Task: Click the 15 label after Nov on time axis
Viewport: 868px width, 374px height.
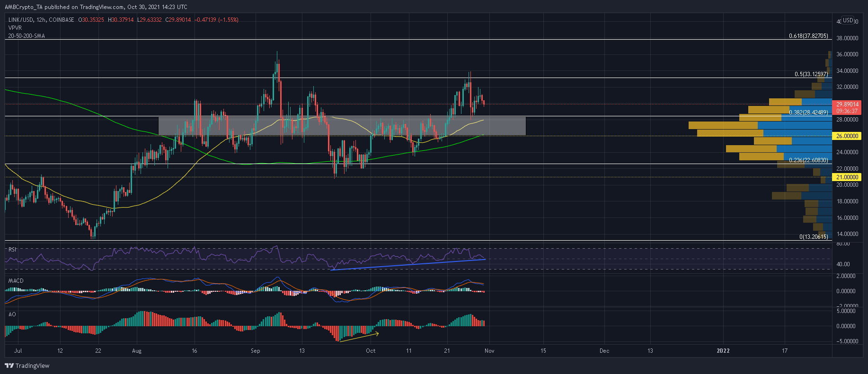Action: pos(543,351)
